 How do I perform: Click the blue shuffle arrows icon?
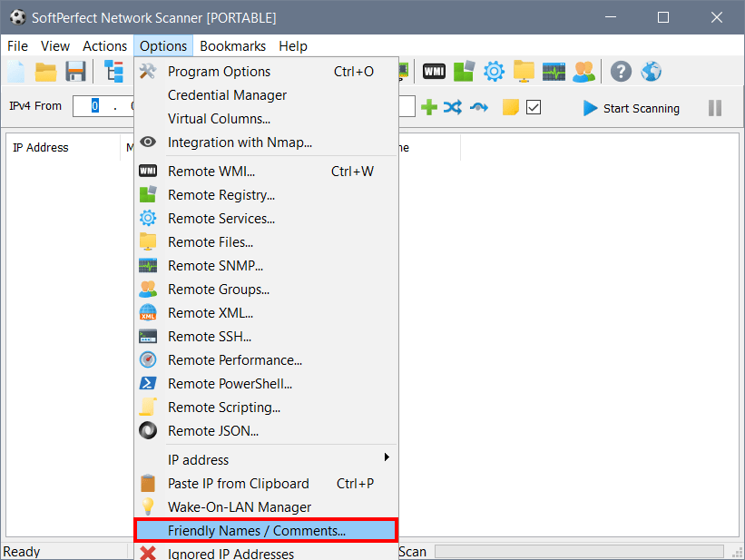[453, 107]
